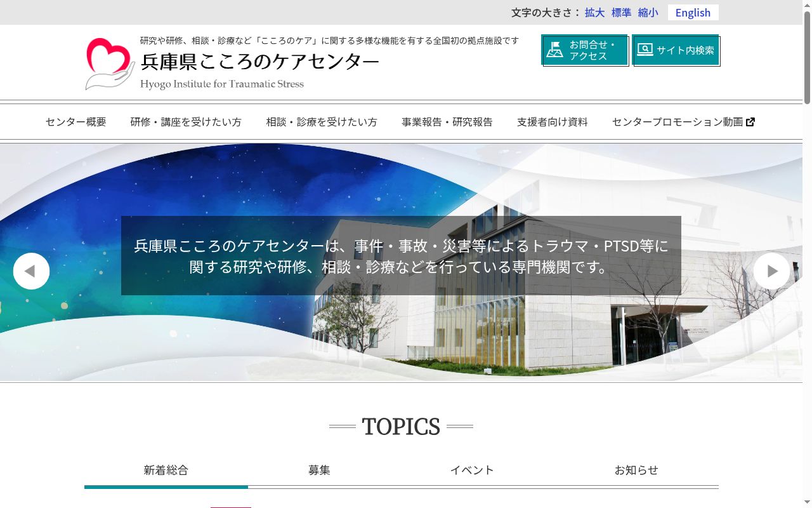Click the hero banner caption about トラウマ・PTSD
The height and width of the screenshot is (508, 812).
point(401,256)
